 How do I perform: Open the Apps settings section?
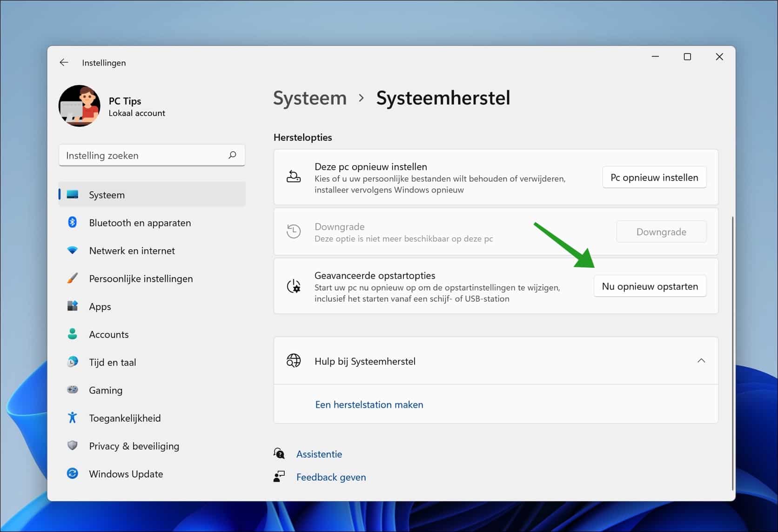[x=152, y=306]
